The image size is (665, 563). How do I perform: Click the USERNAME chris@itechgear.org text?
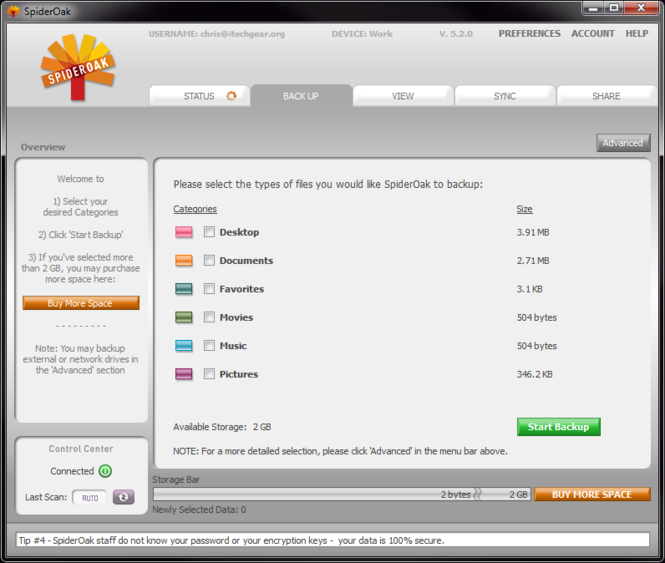point(217,34)
